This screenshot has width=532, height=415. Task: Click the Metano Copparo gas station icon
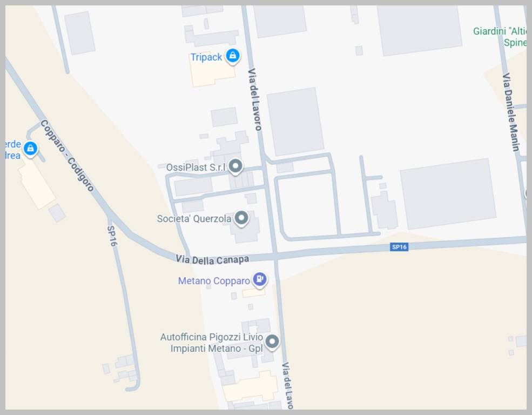[260, 279]
